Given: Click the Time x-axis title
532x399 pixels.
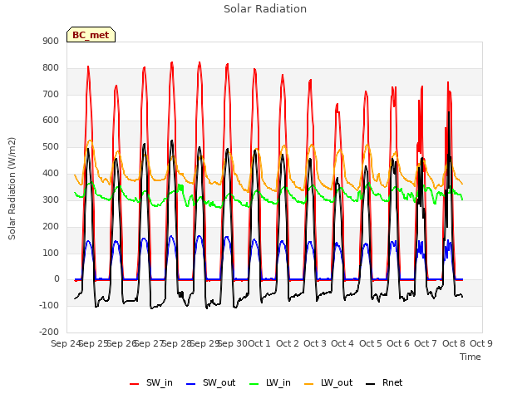Looking at the screenshot, I should (470, 357).
